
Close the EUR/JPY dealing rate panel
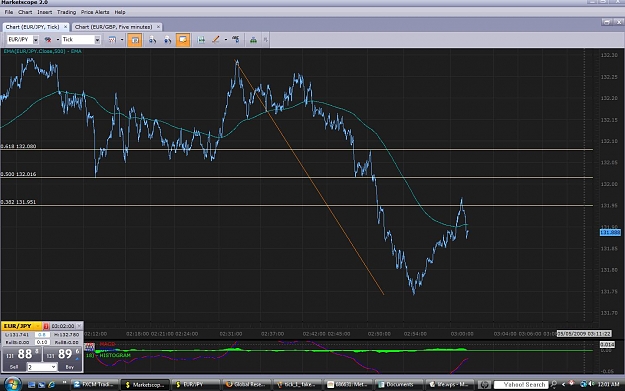79,326
